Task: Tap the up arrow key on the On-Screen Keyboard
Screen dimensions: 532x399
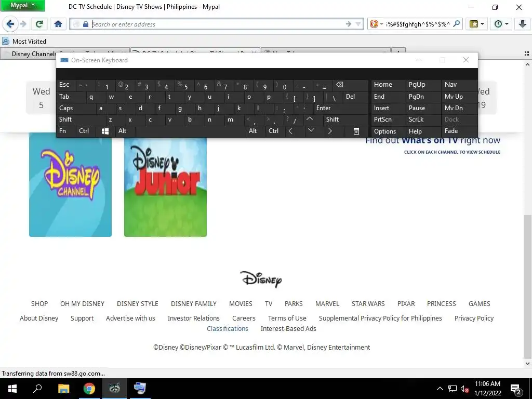Action: tap(310, 119)
